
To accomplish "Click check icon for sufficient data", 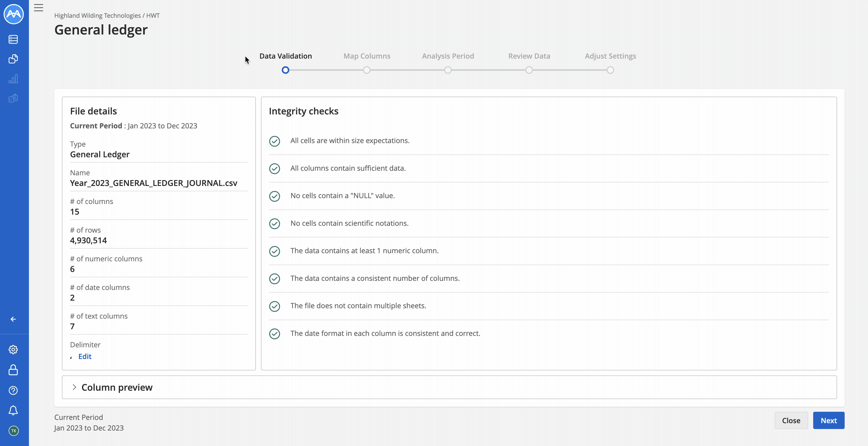I will (x=275, y=168).
